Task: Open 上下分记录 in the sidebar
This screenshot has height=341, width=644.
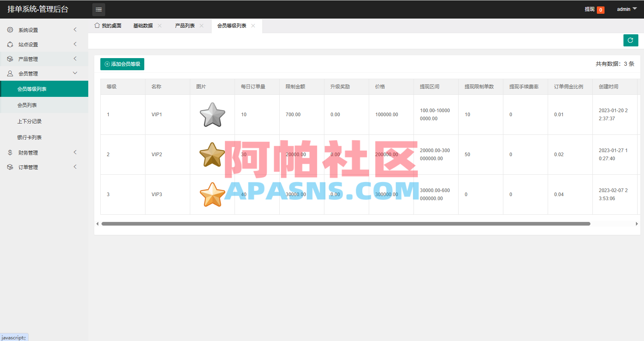Action: (44, 121)
